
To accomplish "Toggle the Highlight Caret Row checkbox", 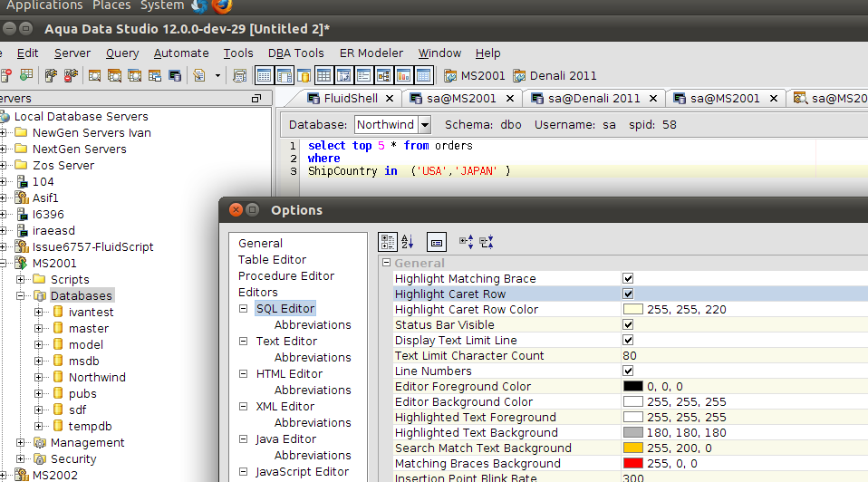I will tap(628, 294).
